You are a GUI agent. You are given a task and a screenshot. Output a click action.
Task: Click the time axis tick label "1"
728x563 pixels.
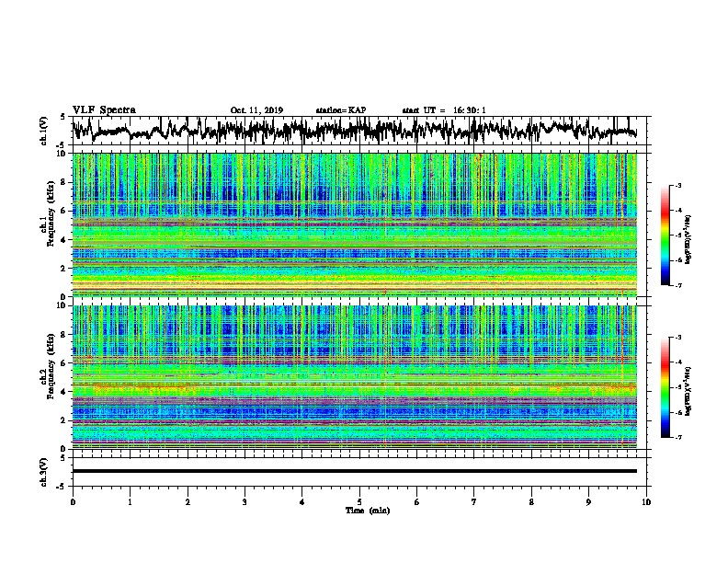(130, 502)
